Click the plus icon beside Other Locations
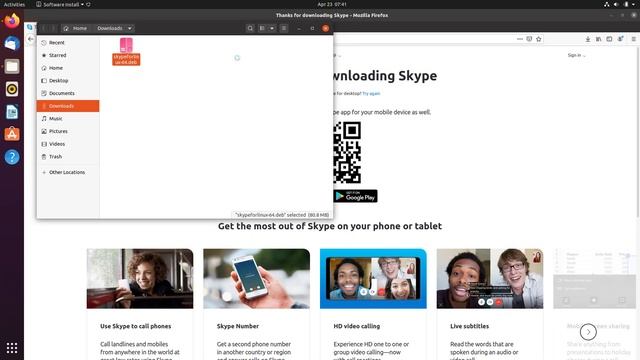 [x=44, y=172]
